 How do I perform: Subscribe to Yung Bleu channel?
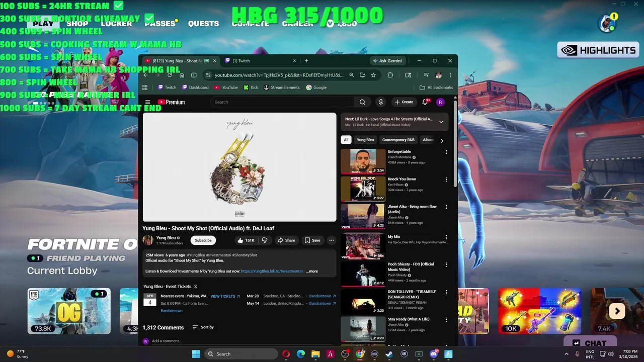pyautogui.click(x=203, y=240)
